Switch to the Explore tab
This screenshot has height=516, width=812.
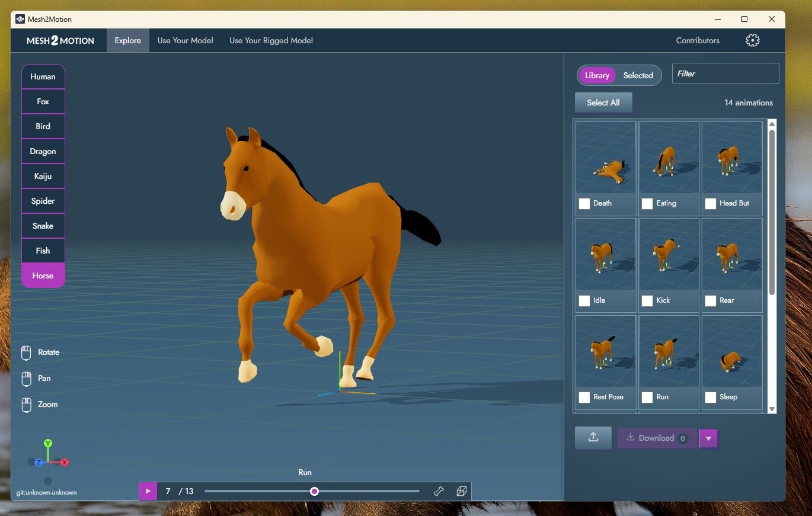coord(128,40)
